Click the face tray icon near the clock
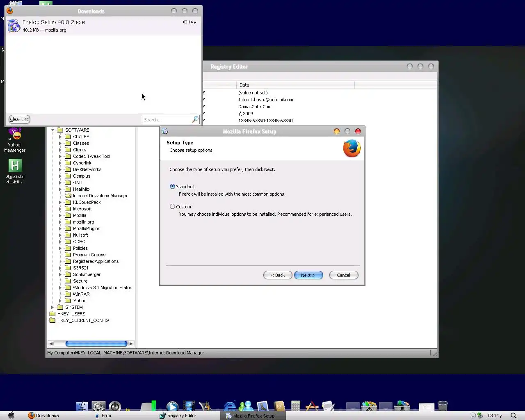The width and height of the screenshot is (525, 420). click(472, 415)
